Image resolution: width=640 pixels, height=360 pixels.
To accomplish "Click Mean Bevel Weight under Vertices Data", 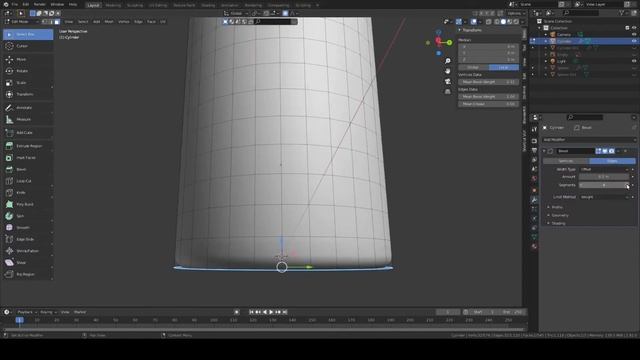I will coord(489,82).
